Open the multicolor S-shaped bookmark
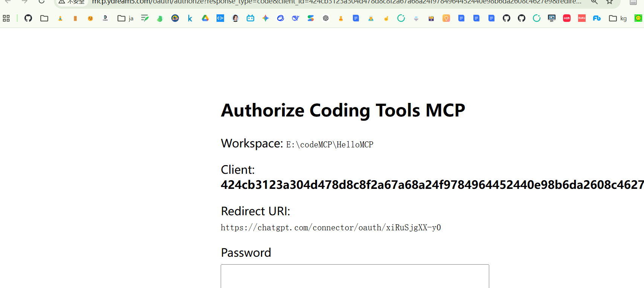644x288 pixels. tap(311, 18)
